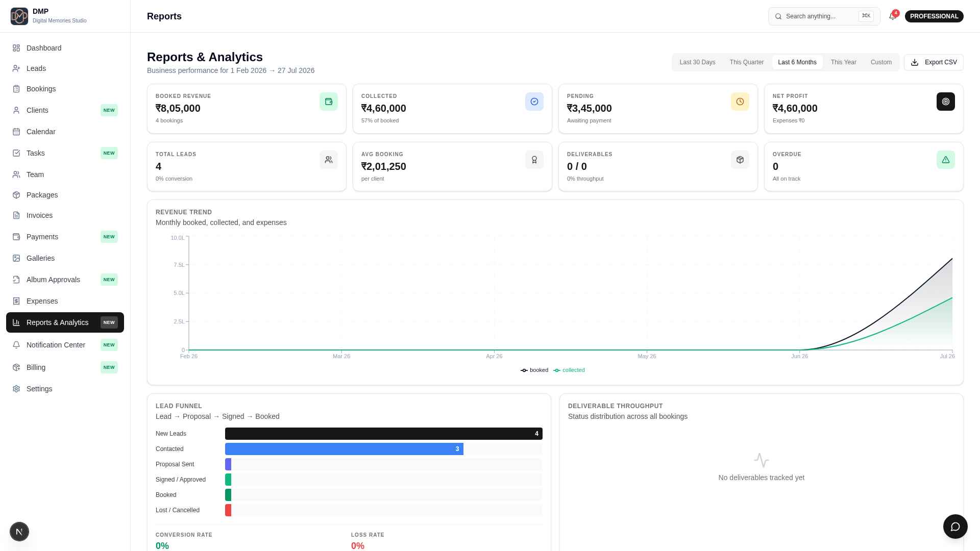Select the Last 6 Months range
The image size is (980, 551).
point(797,62)
